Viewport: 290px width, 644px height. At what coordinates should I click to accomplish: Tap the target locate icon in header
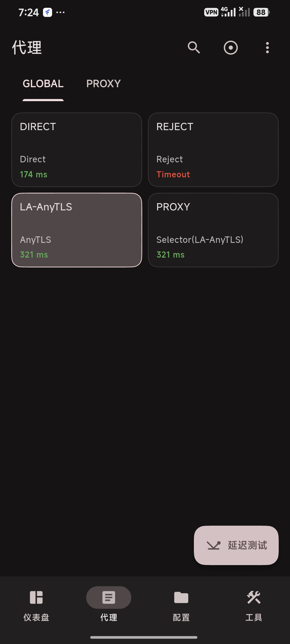point(231,48)
